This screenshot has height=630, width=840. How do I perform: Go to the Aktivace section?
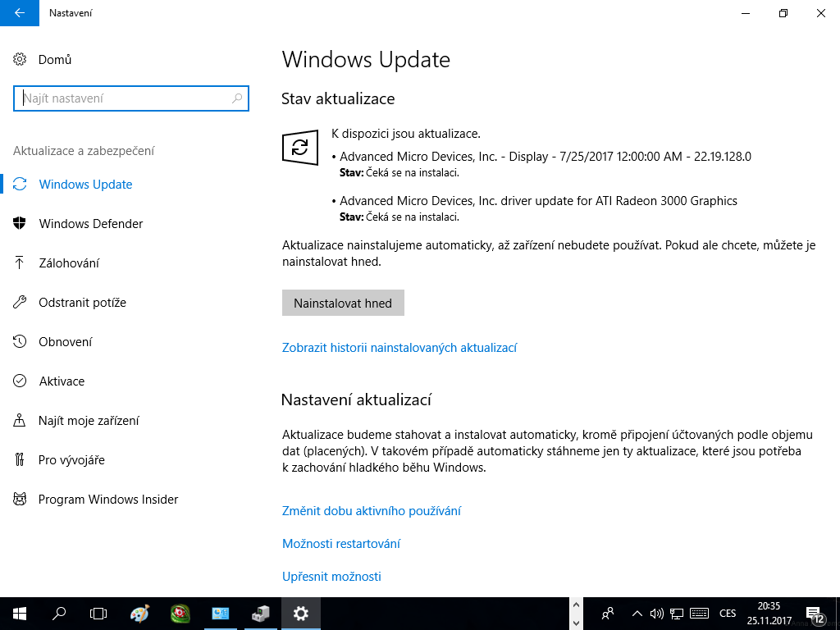click(x=62, y=381)
